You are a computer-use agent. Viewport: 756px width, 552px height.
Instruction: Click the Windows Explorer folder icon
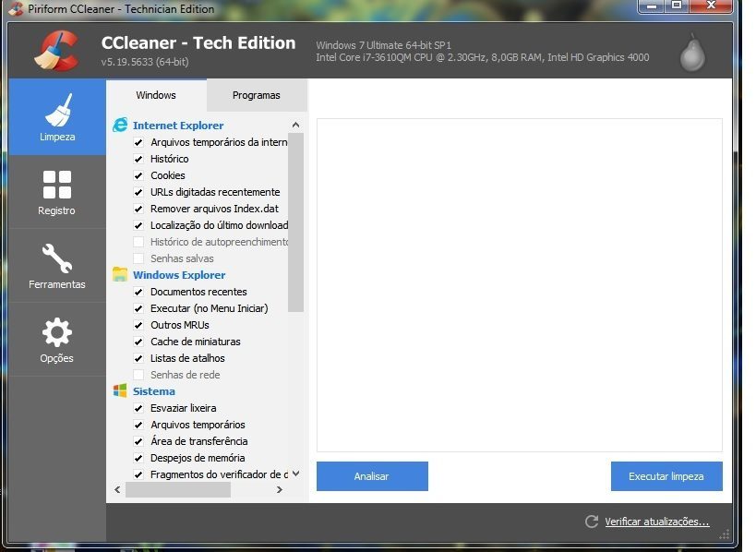tap(120, 275)
